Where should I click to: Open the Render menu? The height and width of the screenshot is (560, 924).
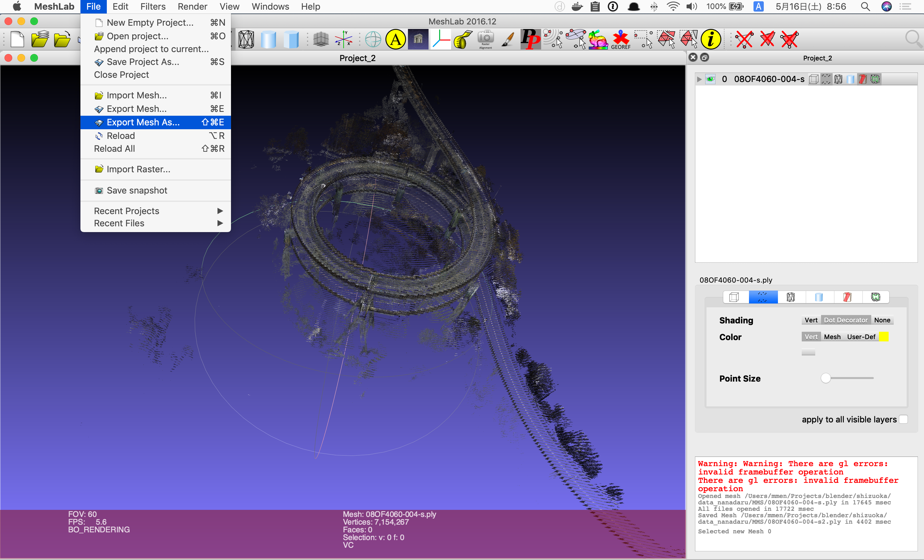[x=192, y=6]
